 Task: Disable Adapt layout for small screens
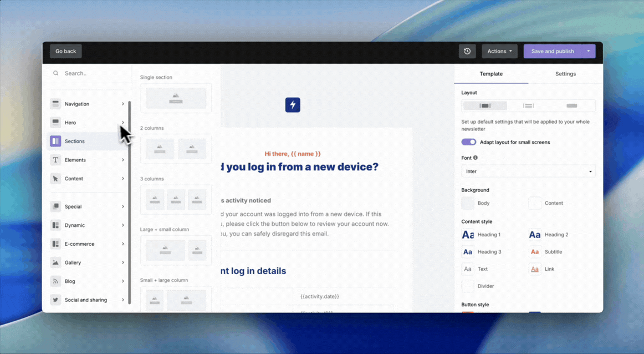[x=468, y=142]
